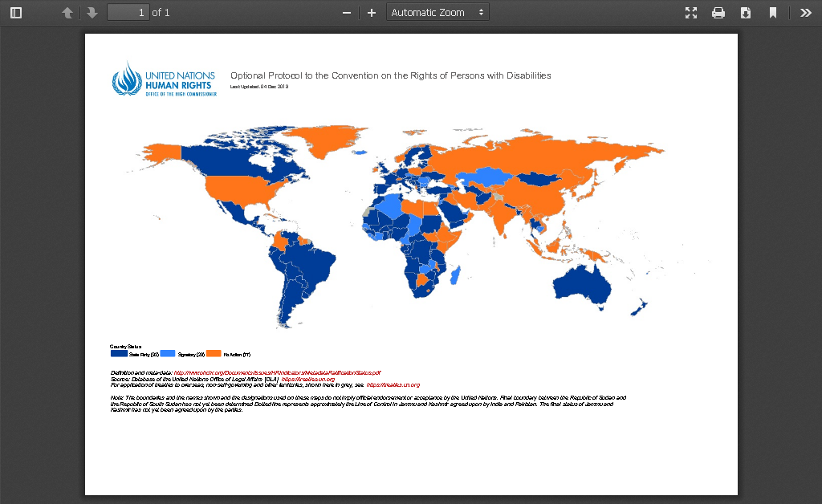Go to the next page
822x504 pixels.
(92, 13)
